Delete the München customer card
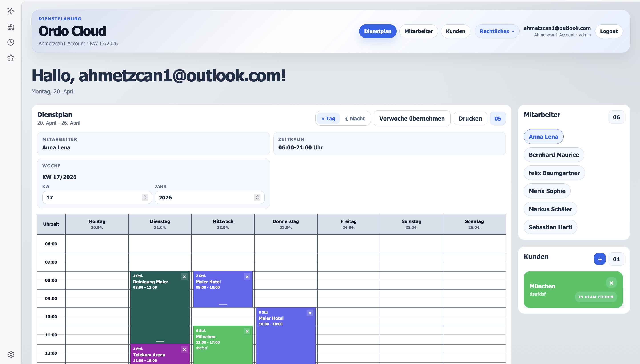Screen dimensions: 640x364 [611, 283]
